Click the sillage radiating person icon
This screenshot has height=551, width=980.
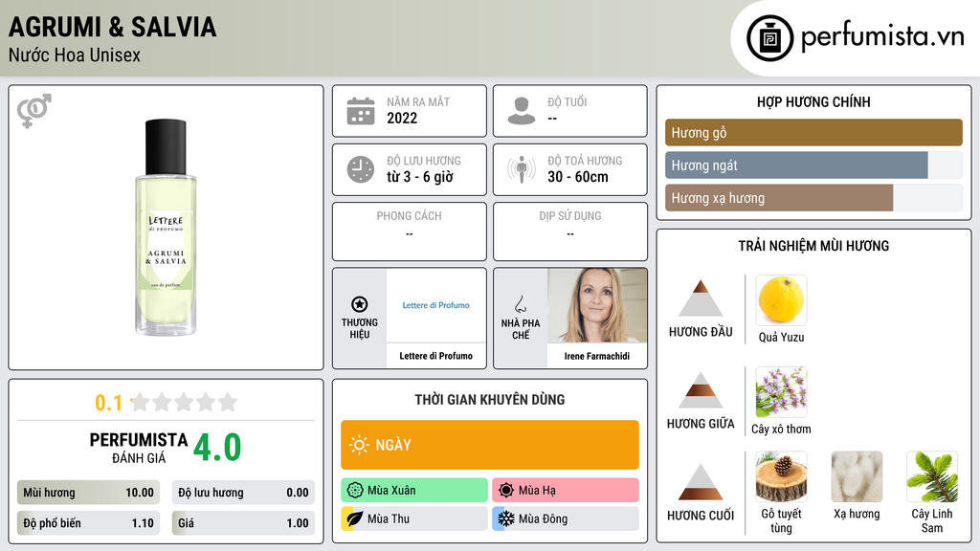[522, 169]
